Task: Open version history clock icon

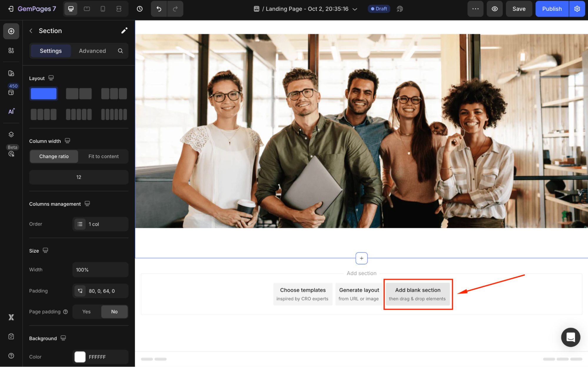Action: pos(140,9)
